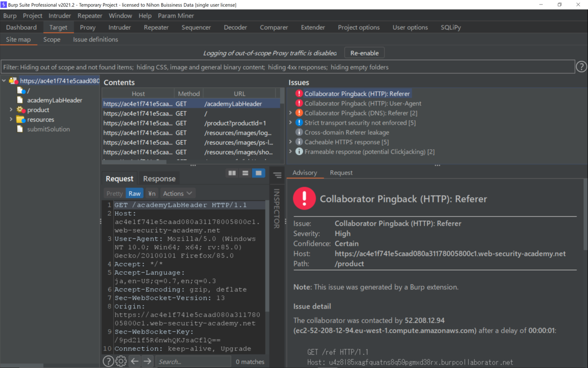Open request editor settings gear icon
Screen dimensions: 588x368
[x=121, y=362]
